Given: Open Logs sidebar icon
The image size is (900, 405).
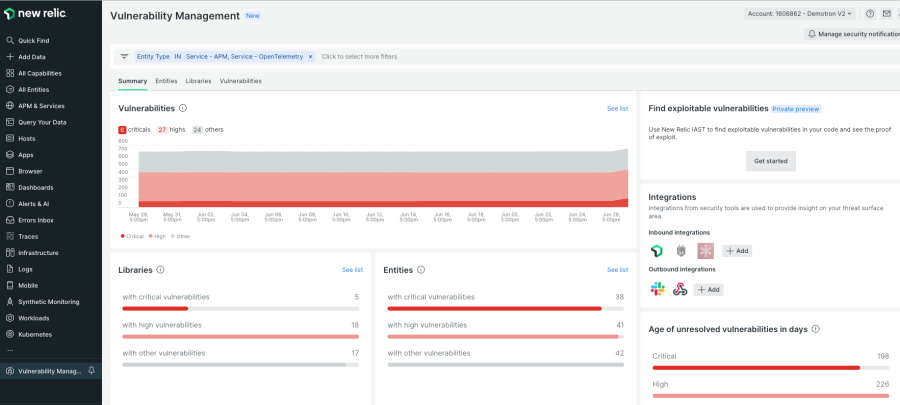Looking at the screenshot, I should pos(10,269).
